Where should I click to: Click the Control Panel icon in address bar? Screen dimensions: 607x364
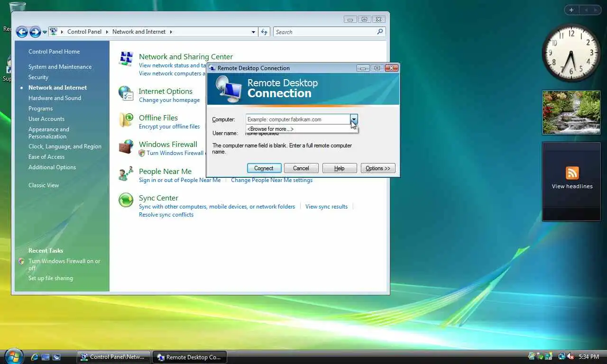click(54, 32)
